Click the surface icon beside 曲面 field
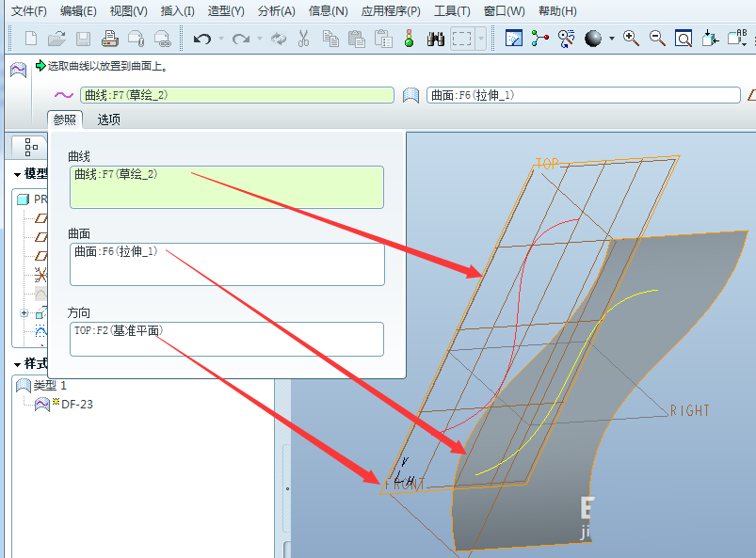756x558 pixels. pyautogui.click(x=410, y=95)
